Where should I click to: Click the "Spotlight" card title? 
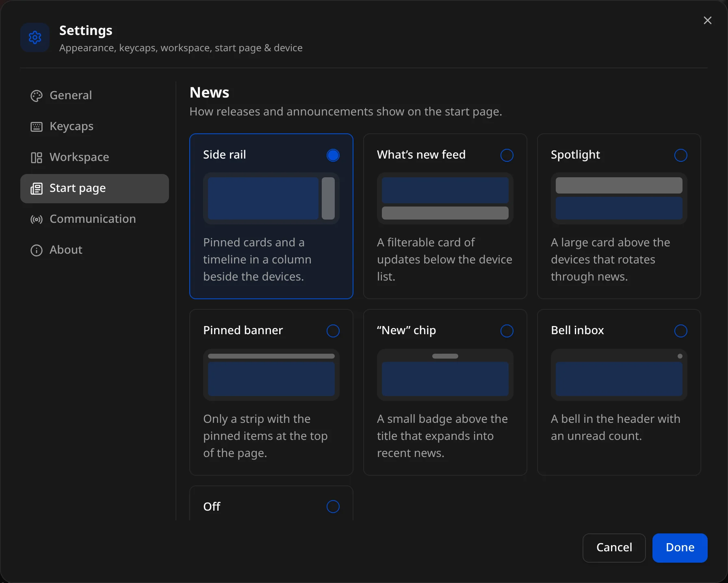pos(575,155)
